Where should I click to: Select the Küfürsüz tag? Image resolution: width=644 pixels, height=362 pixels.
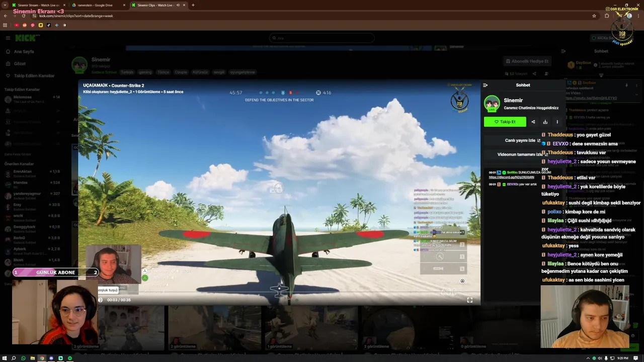click(x=200, y=72)
